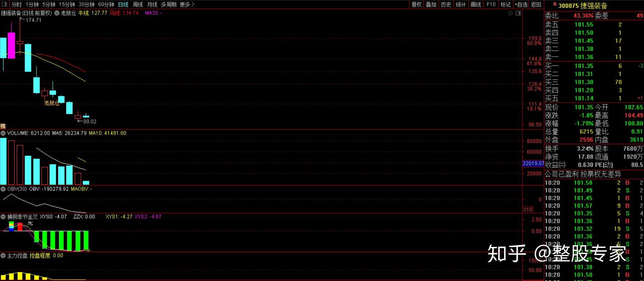The width and height of the screenshot is (644, 281).
Task: Click the 老鼠仓 signal label on chart
Action: pyautogui.click(x=52, y=103)
